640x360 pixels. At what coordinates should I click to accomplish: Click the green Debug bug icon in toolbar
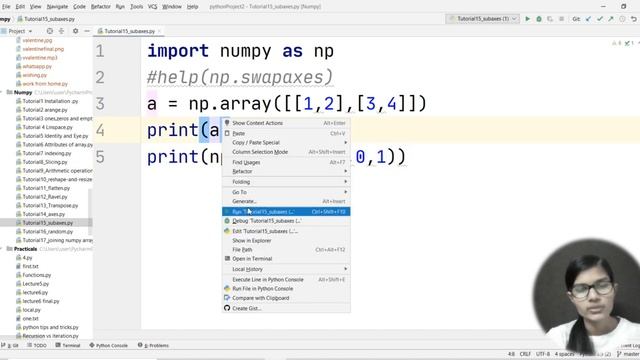[539, 19]
